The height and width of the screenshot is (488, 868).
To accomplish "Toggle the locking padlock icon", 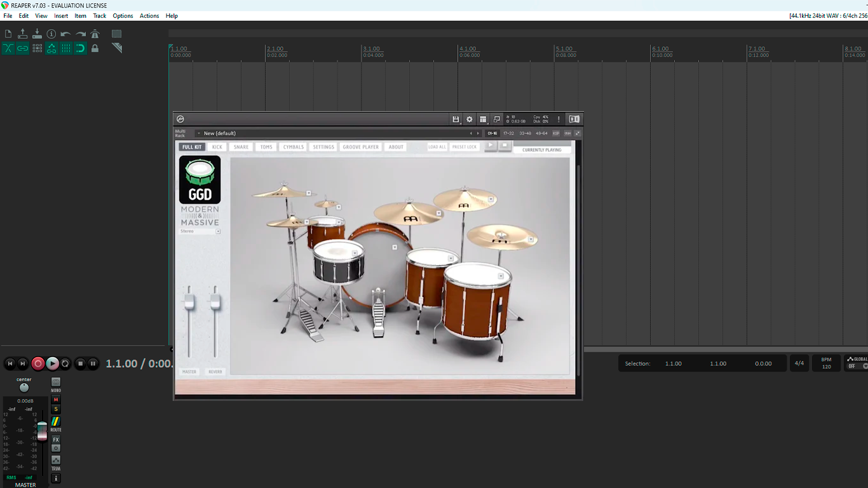I will point(95,48).
